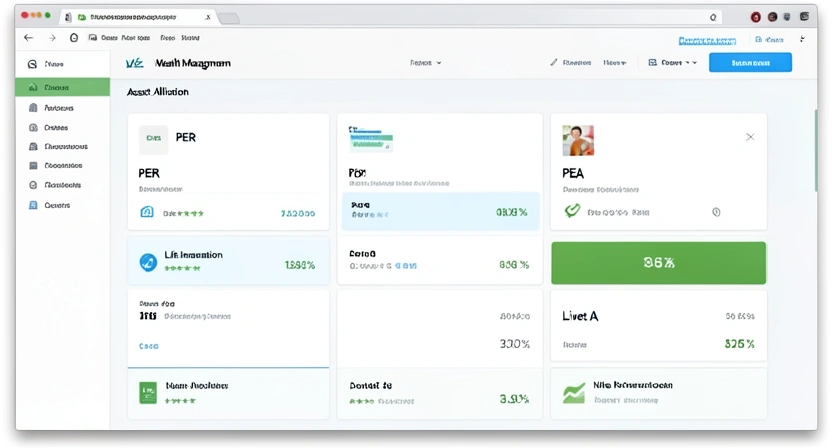
Task: Open the portrait photo on the PEA card
Action: coord(578,140)
